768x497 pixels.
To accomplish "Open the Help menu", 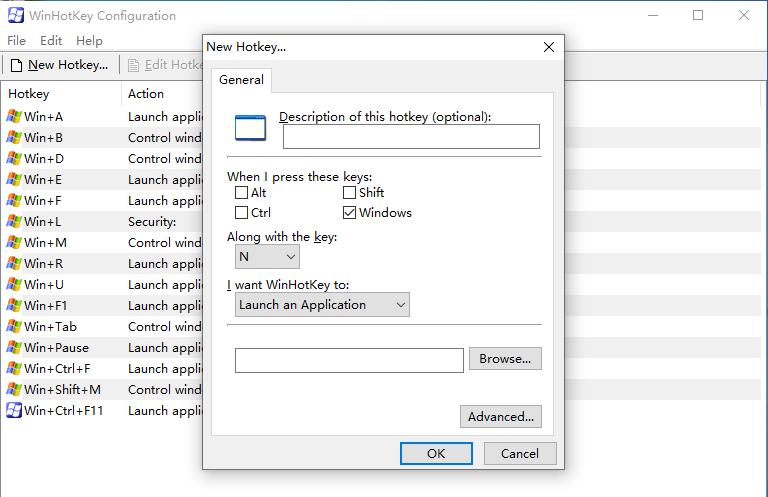I will pos(89,41).
